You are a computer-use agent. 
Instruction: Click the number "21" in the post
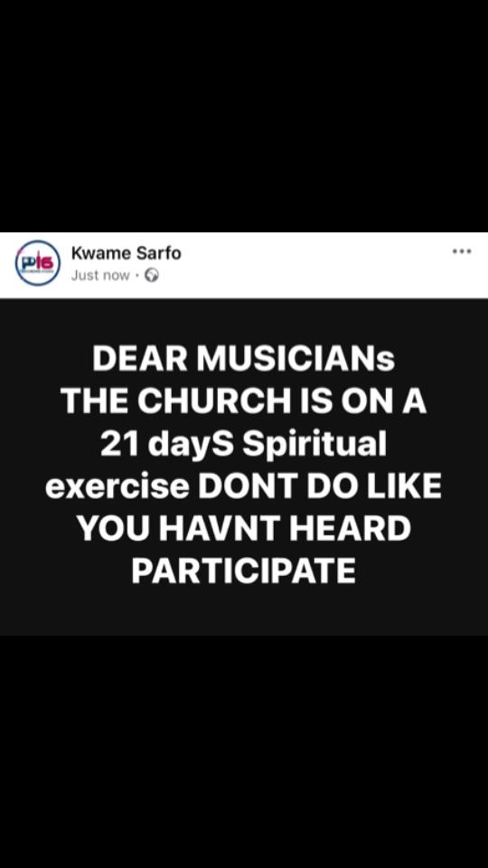click(119, 446)
